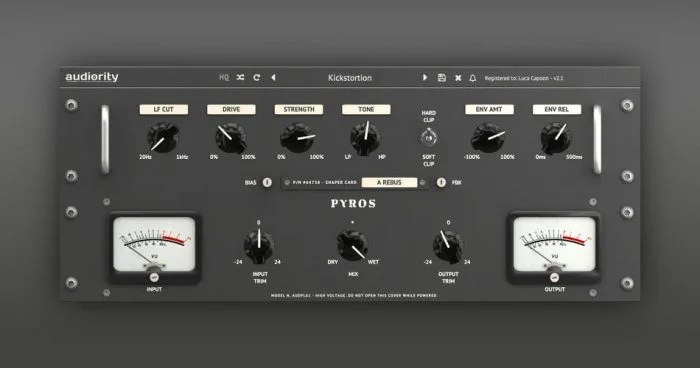700x368 pixels.
Task: Click the OUTPUT TRIM label
Action: tap(448, 277)
